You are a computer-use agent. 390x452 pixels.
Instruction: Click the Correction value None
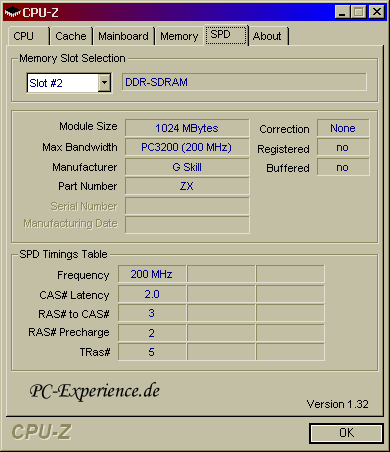(343, 128)
